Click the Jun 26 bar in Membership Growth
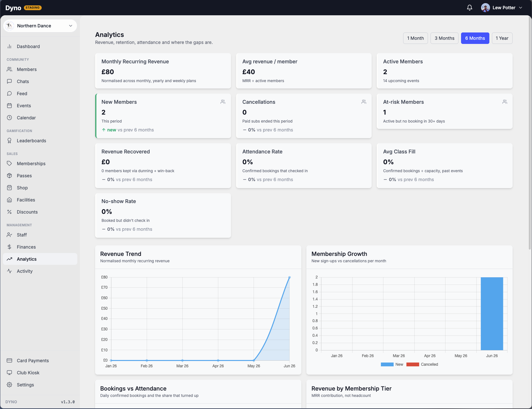Screen dimensions: 532x409 (x=492, y=314)
